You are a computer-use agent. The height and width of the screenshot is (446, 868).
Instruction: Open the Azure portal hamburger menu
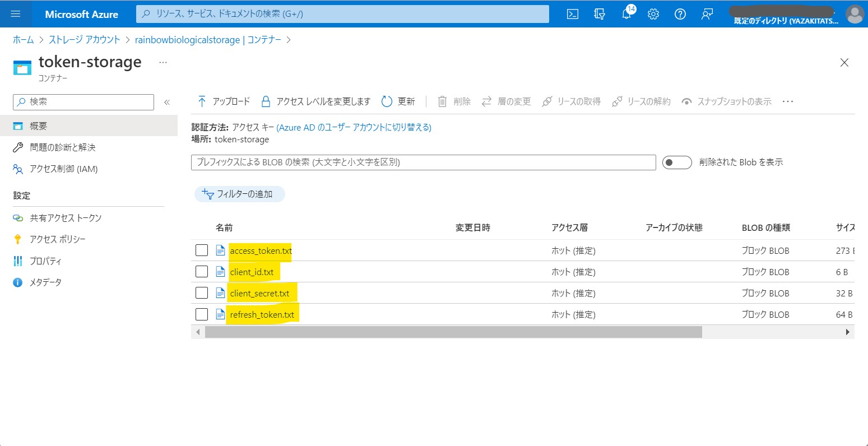tap(16, 14)
